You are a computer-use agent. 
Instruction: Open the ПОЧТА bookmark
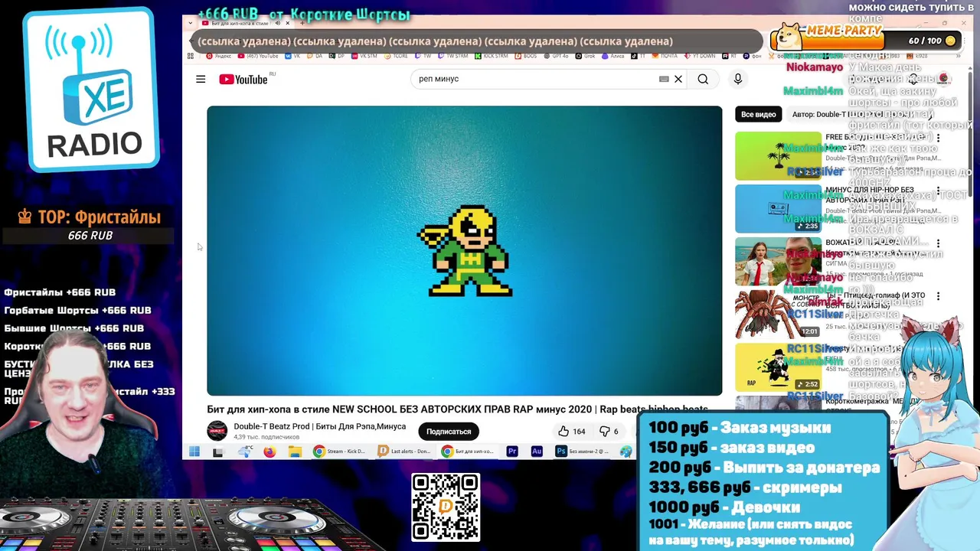click(x=665, y=56)
